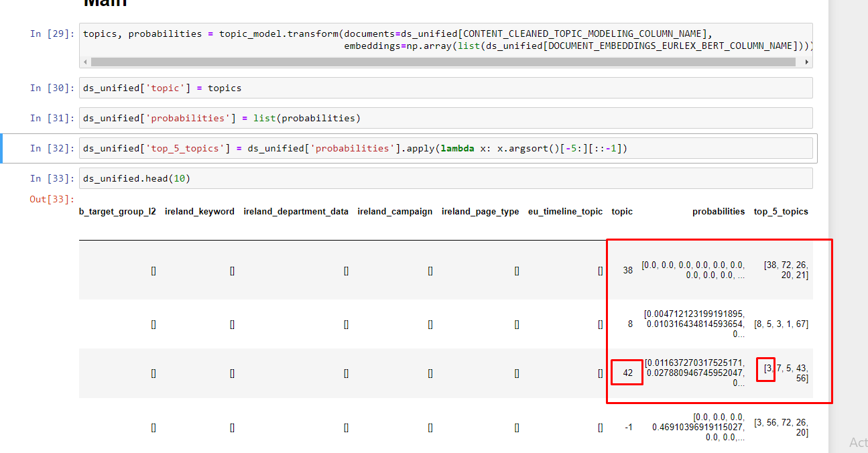
Task: Click the left arrow of the horizontal scrollbar
Action: coord(85,61)
